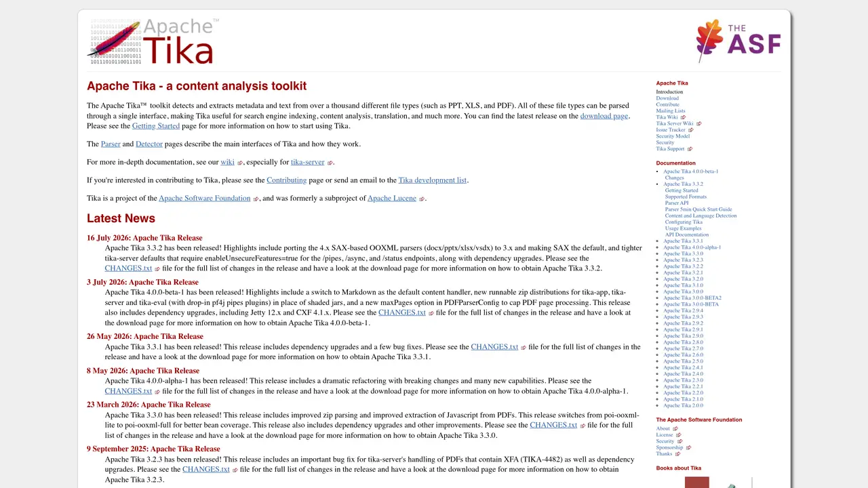Open Content and Language Detection link

(x=701, y=216)
